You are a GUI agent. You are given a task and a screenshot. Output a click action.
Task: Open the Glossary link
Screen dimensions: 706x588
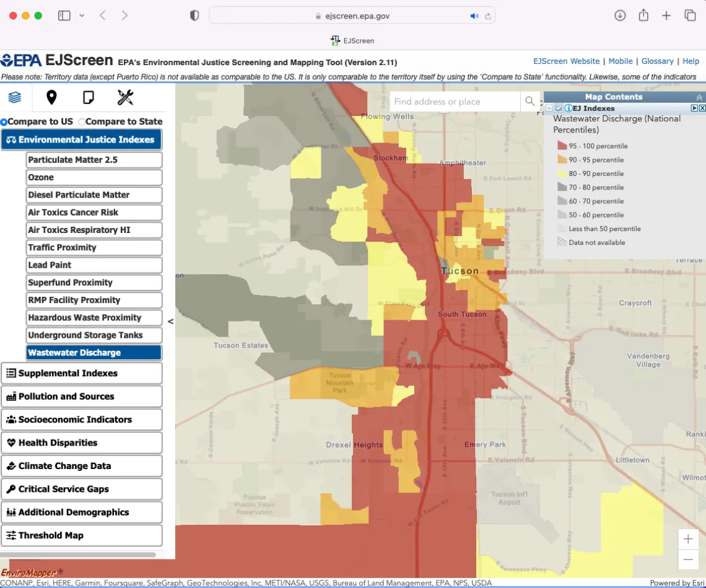(x=657, y=61)
